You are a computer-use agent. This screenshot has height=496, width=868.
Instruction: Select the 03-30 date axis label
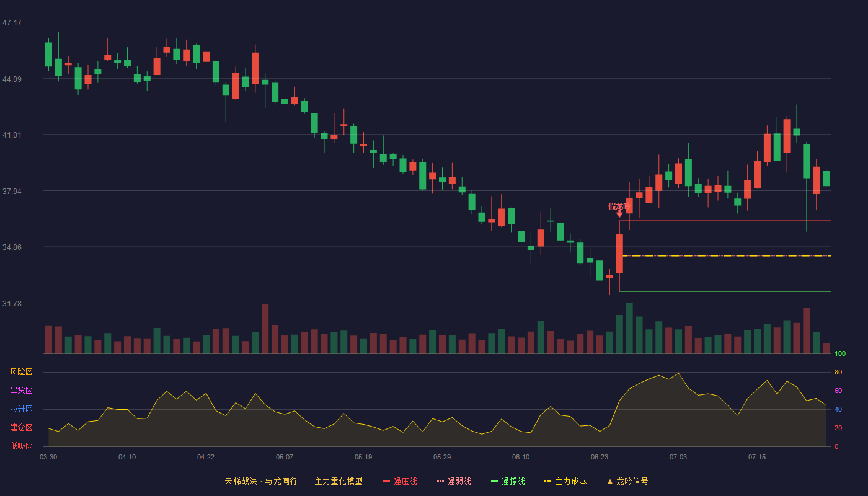[48, 457]
